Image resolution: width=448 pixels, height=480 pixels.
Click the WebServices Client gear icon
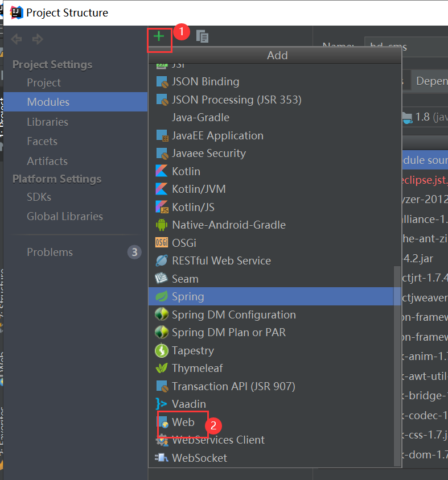(x=162, y=440)
